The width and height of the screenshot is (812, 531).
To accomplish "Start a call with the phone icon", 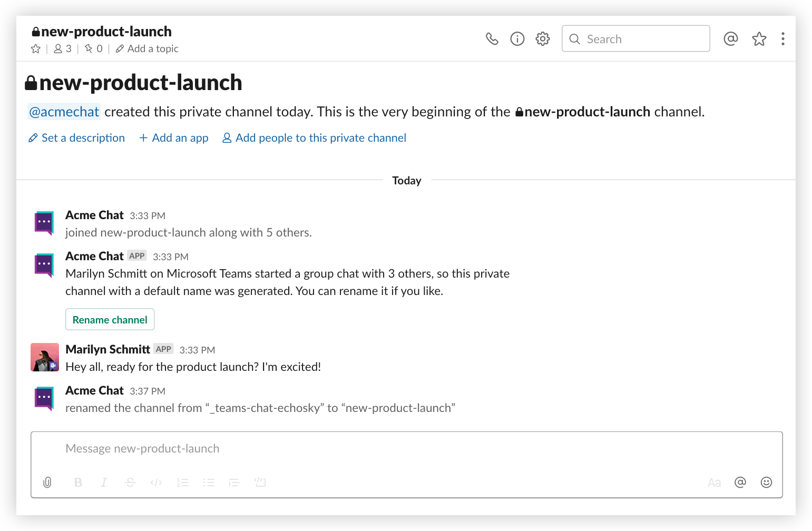I will click(x=492, y=39).
